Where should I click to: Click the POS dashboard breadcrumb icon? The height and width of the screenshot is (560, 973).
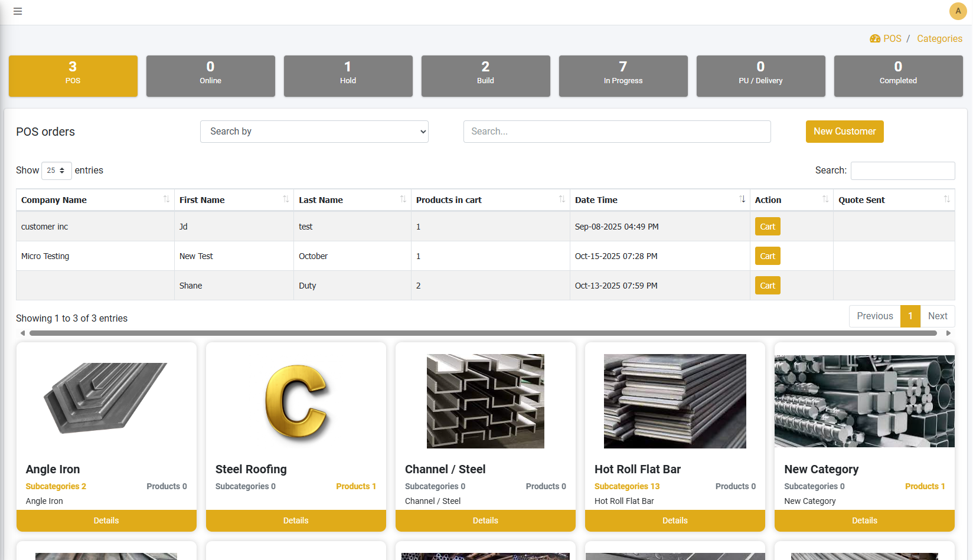[875, 39]
